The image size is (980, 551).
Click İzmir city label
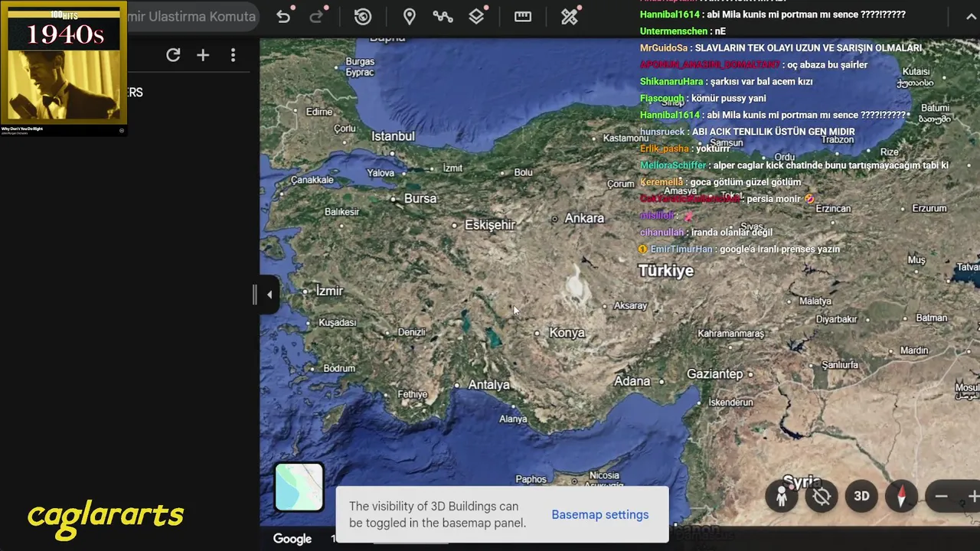pyautogui.click(x=329, y=291)
